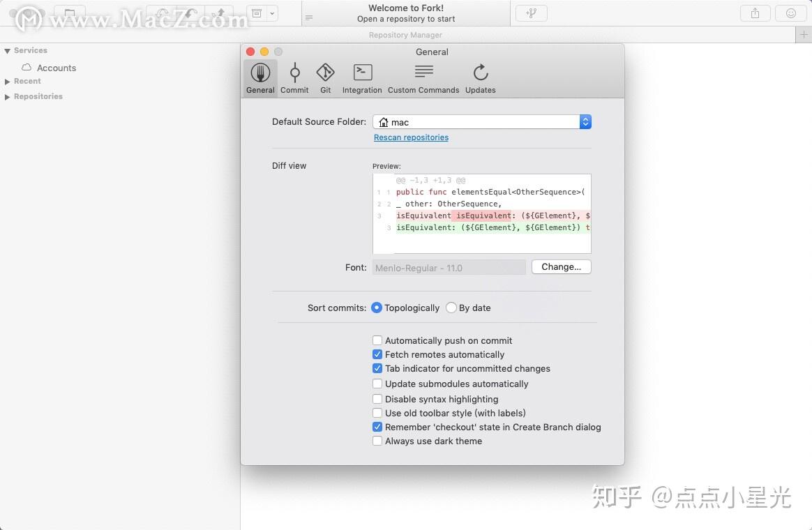
Task: Switch to the Repository Manager tab
Action: [x=405, y=34]
